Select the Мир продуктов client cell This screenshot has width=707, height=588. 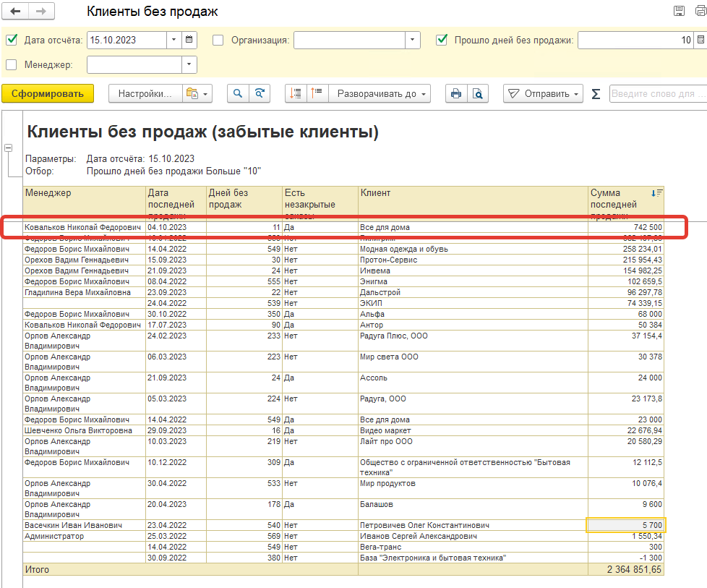(x=473, y=488)
